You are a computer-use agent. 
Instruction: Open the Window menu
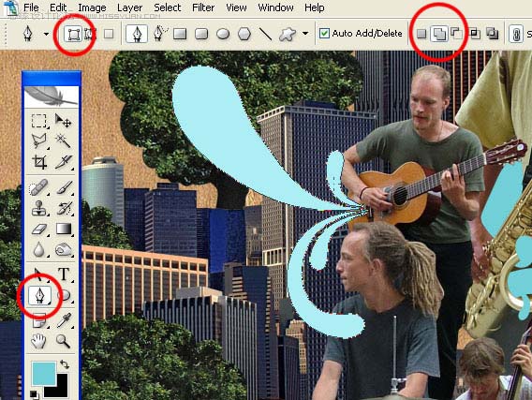[x=275, y=7]
